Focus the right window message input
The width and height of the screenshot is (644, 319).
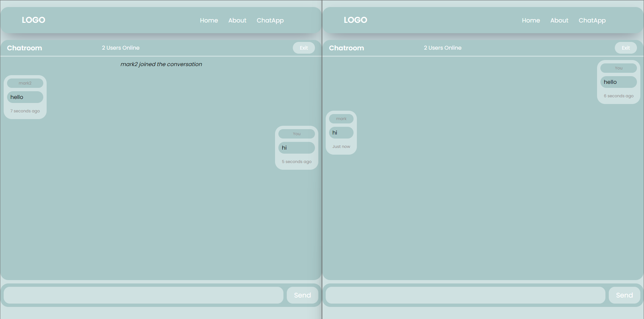pos(466,295)
